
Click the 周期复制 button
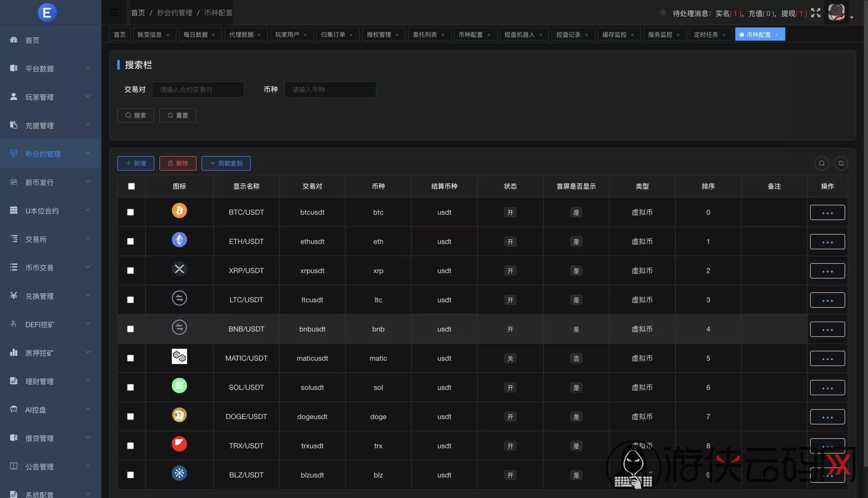pyautogui.click(x=226, y=163)
